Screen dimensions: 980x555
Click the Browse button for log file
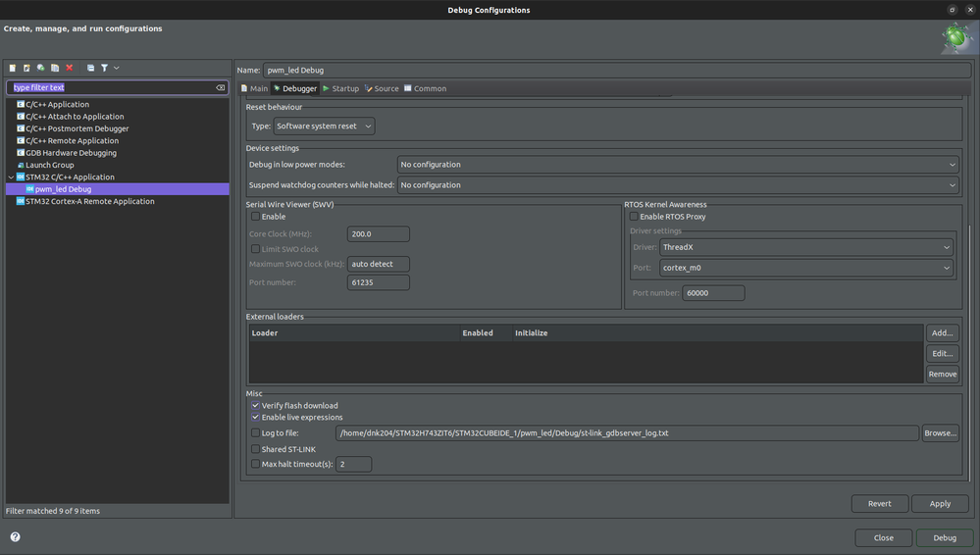click(x=940, y=432)
